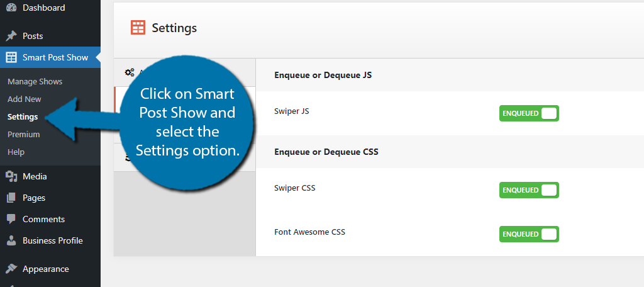Toggle the Swiper JS enqueued switch
Image resolution: width=644 pixels, height=287 pixels.
529,113
